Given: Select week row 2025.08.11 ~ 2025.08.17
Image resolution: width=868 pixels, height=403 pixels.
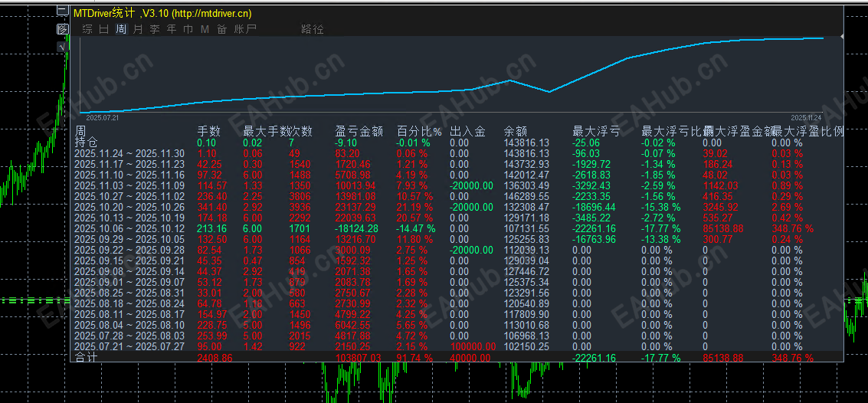Looking at the screenshot, I should pos(129,314).
